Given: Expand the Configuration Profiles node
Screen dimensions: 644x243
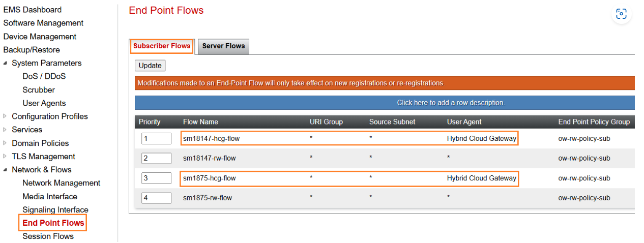Looking at the screenshot, I should click(5, 116).
